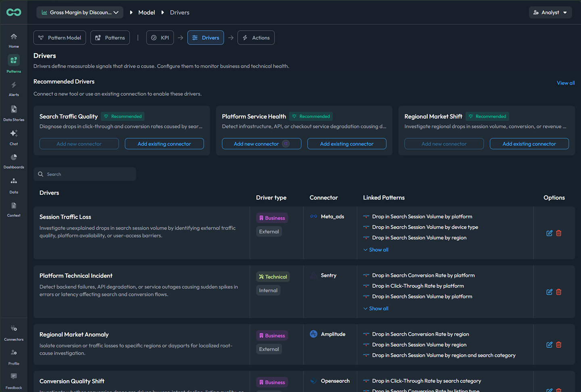The width and height of the screenshot is (581, 392).
Task: Click the app logo in the top-left corner
Action: pos(14,13)
